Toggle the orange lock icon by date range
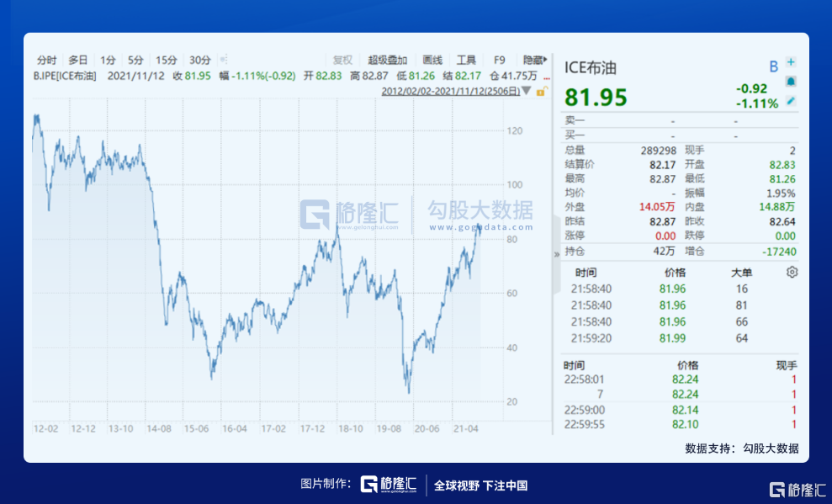Screen dimensions: 832x504 pos(542,91)
